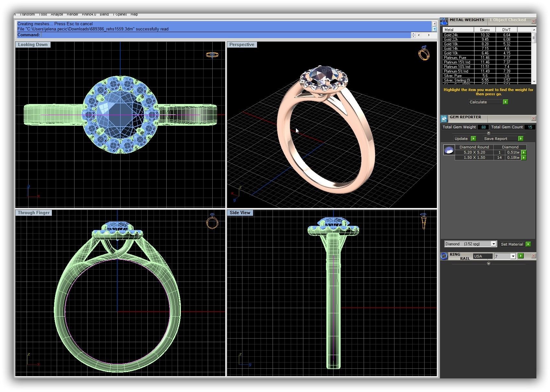
Task: Select the Diamond Round gem thumbnail
Action: pos(449,150)
